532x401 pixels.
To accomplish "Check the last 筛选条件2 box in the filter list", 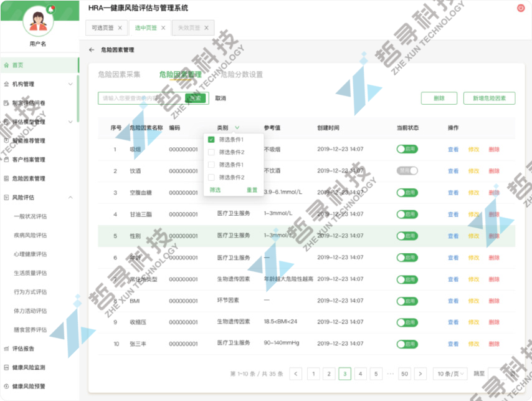I will pos(211,177).
